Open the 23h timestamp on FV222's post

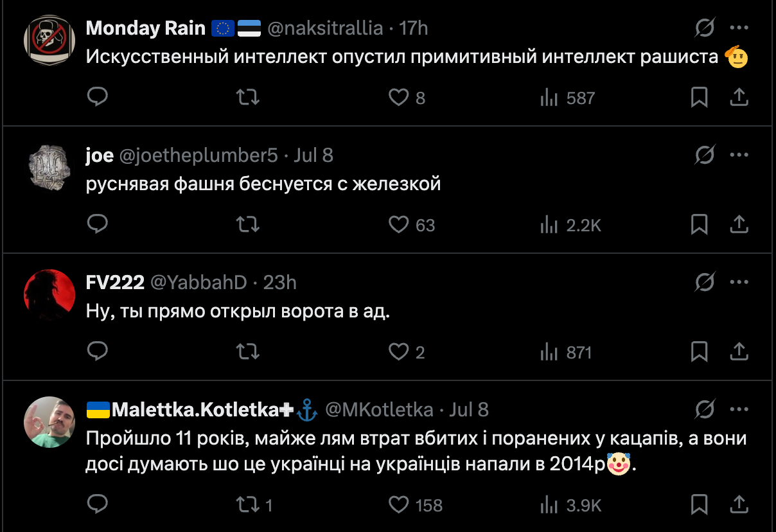[280, 282]
